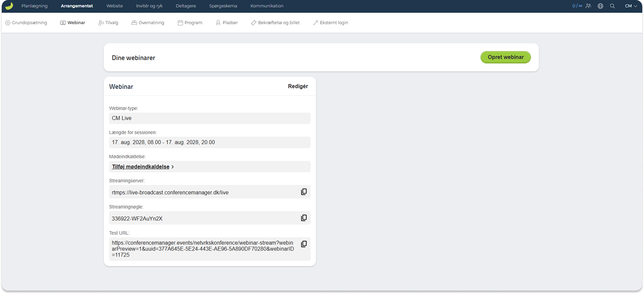Click the session date range value

tap(210, 142)
